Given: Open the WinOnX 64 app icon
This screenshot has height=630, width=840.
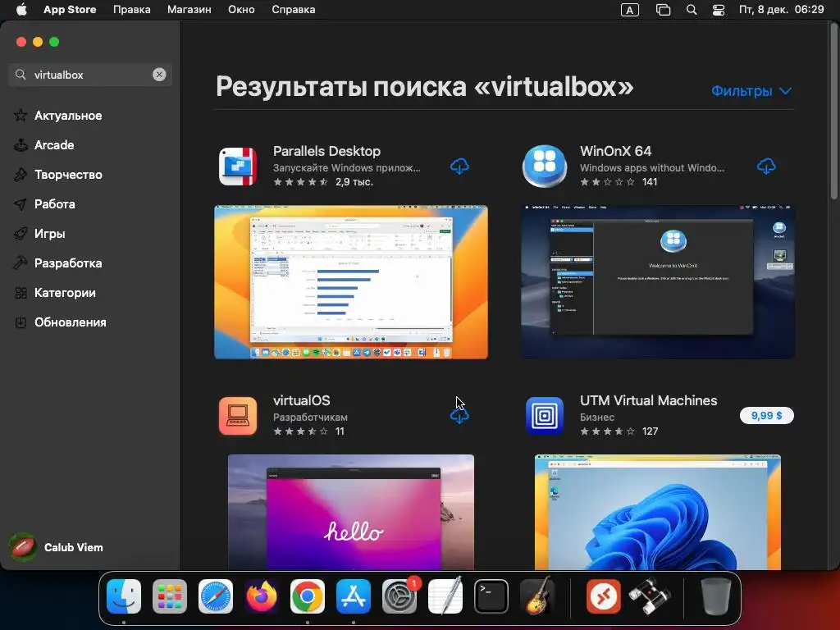Looking at the screenshot, I should pyautogui.click(x=545, y=167).
